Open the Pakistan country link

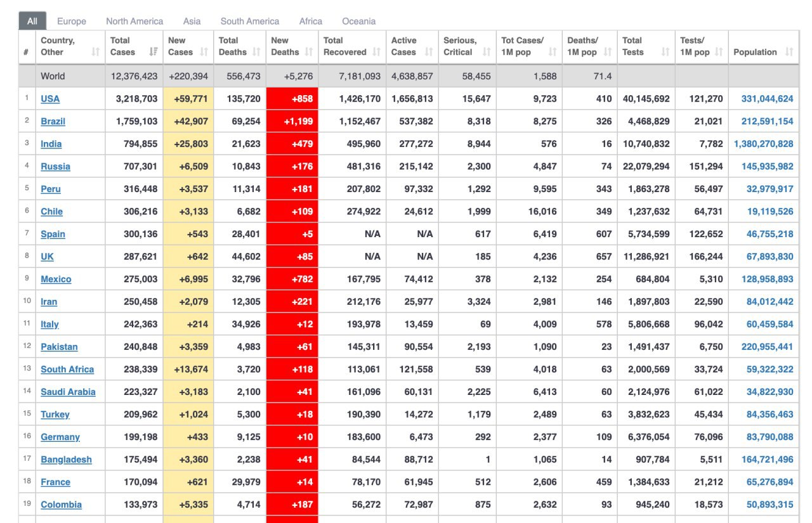[x=59, y=347]
